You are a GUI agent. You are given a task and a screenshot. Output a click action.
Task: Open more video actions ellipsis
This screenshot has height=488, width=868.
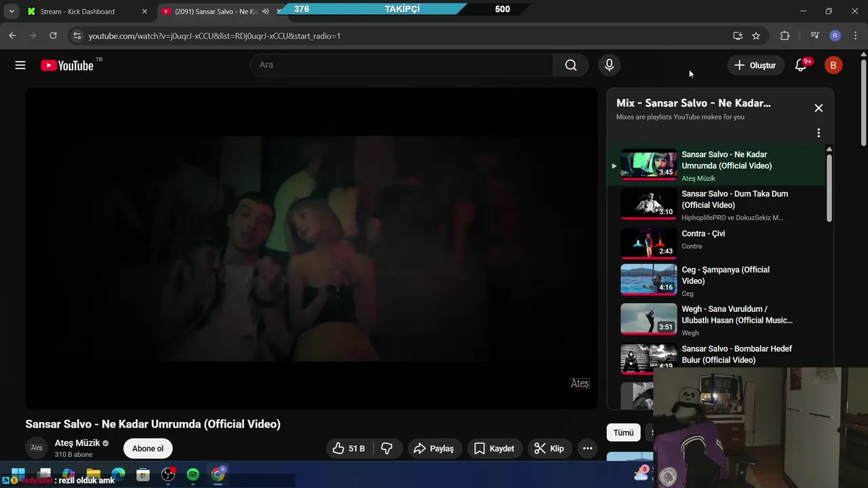coord(587,449)
